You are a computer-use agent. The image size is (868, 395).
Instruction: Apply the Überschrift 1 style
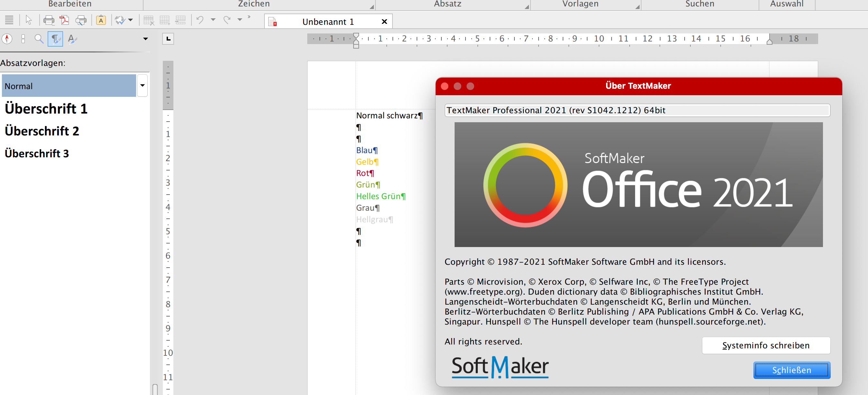[46, 108]
